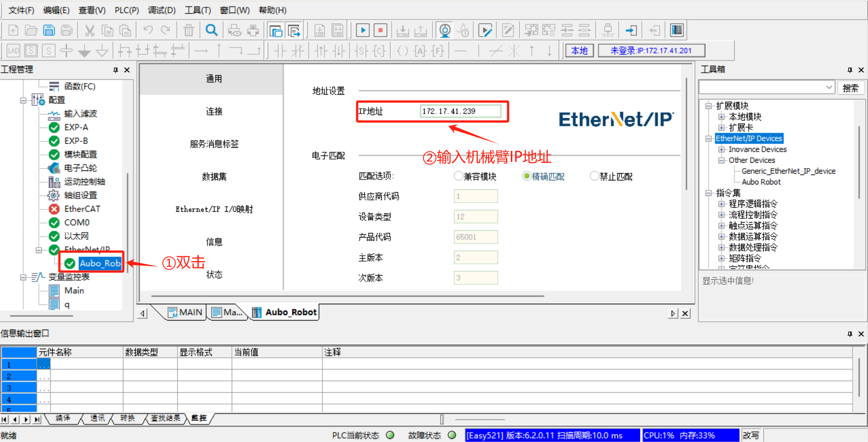Viewport: 868px width, 442px height.
Task: Open the 数据集 settings section
Action: click(214, 177)
